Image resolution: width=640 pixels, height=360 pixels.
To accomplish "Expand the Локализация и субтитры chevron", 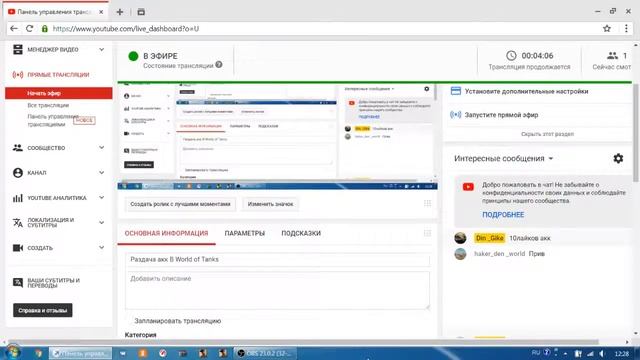I will point(101,222).
